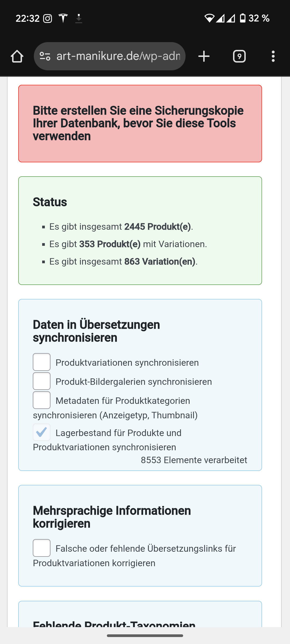
Task: Tap the battery icon in status bar
Action: click(243, 18)
